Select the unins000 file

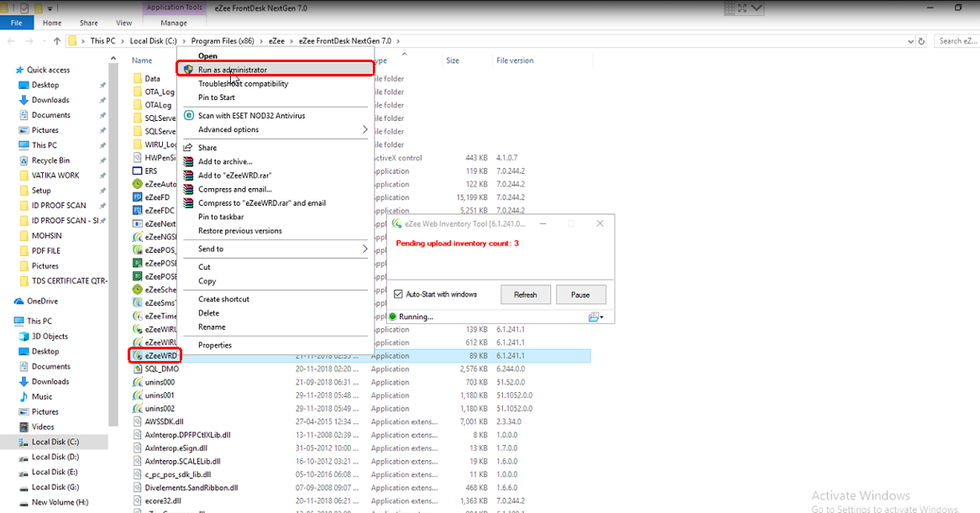(160, 382)
